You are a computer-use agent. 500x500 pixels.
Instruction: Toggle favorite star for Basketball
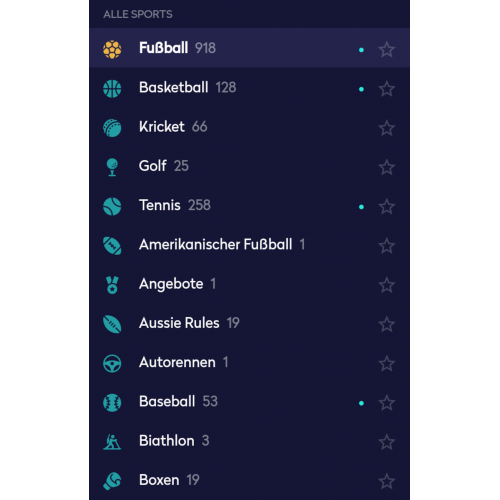[x=387, y=89]
